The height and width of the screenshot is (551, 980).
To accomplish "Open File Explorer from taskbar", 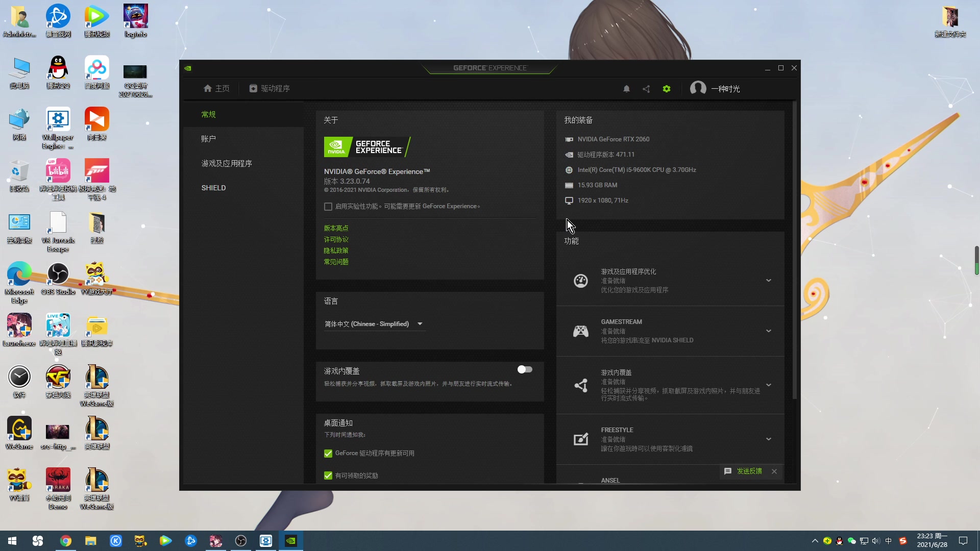I will tap(91, 541).
